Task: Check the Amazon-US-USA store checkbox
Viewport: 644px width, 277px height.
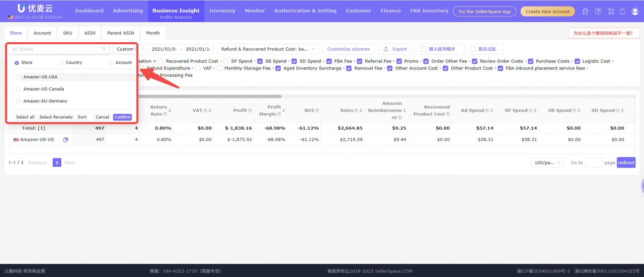Action: [19, 77]
